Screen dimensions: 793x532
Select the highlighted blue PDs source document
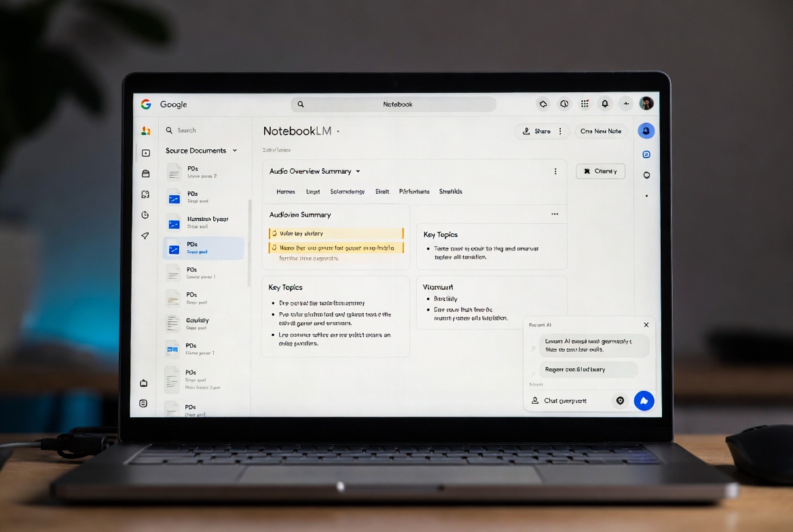click(x=203, y=248)
